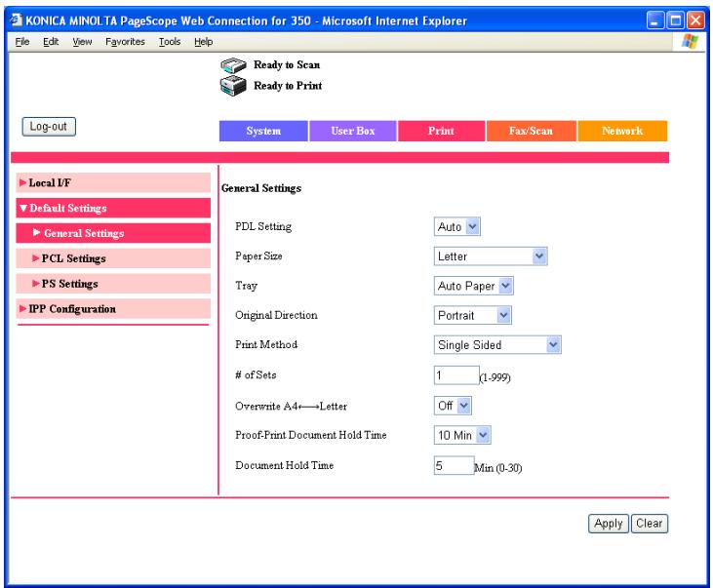This screenshot has height=588, width=713.
Task: Click the General Settings heading text
Action: (261, 188)
